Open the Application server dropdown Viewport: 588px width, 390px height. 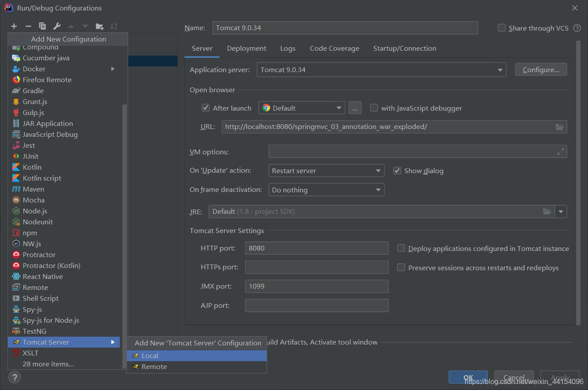(x=382, y=70)
